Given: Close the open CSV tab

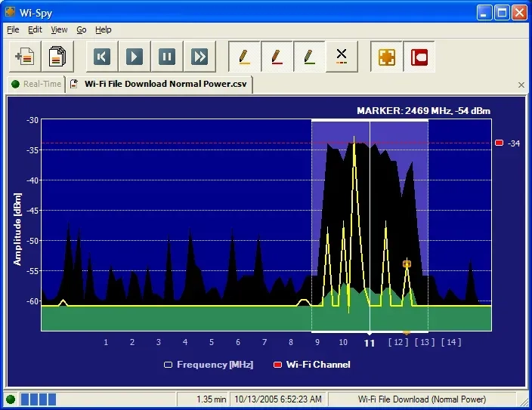Looking at the screenshot, I should click(x=521, y=85).
